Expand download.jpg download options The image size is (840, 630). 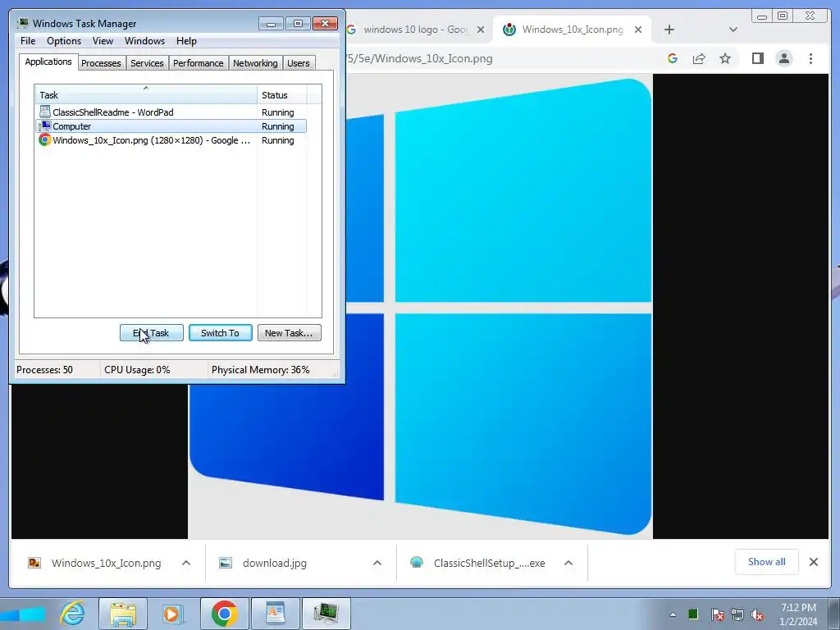377,563
